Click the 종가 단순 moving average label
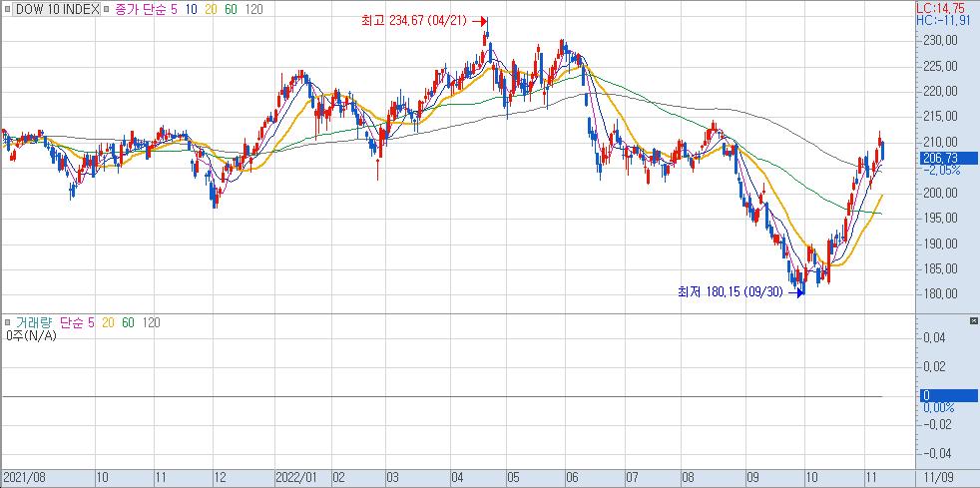The width and height of the screenshot is (980, 488). point(141,9)
